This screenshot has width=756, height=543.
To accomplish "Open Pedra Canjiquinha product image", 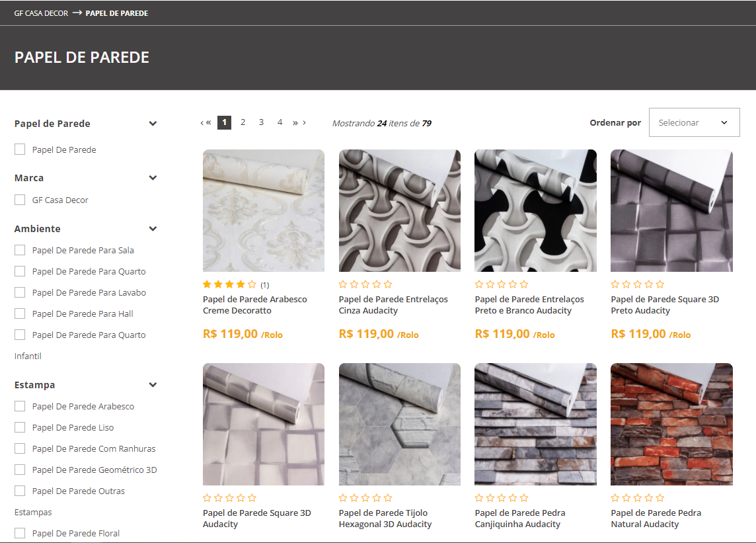I will click(x=536, y=424).
